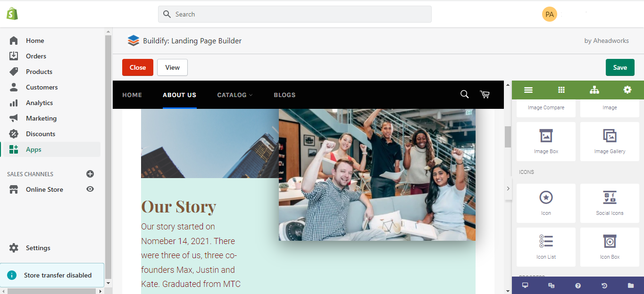The height and width of the screenshot is (294, 644).
Task: Click the Shopify logo
Action: [x=12, y=14]
